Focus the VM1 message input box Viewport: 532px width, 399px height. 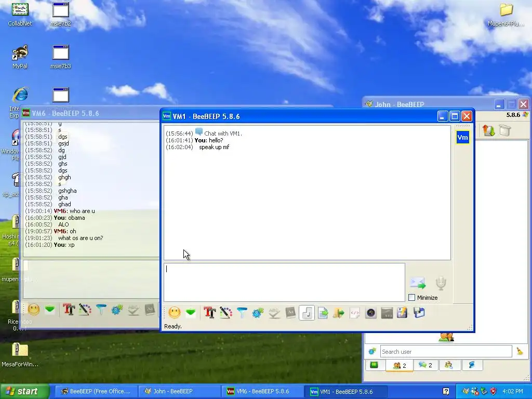tap(284, 282)
